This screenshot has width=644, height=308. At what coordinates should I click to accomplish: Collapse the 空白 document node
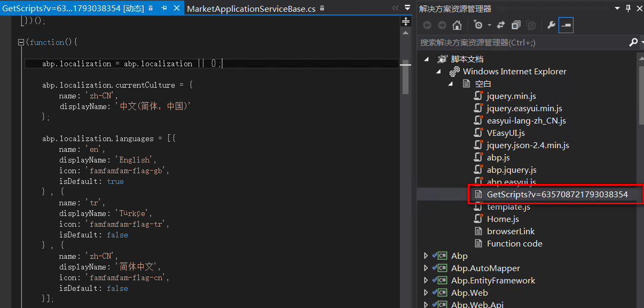tap(451, 83)
